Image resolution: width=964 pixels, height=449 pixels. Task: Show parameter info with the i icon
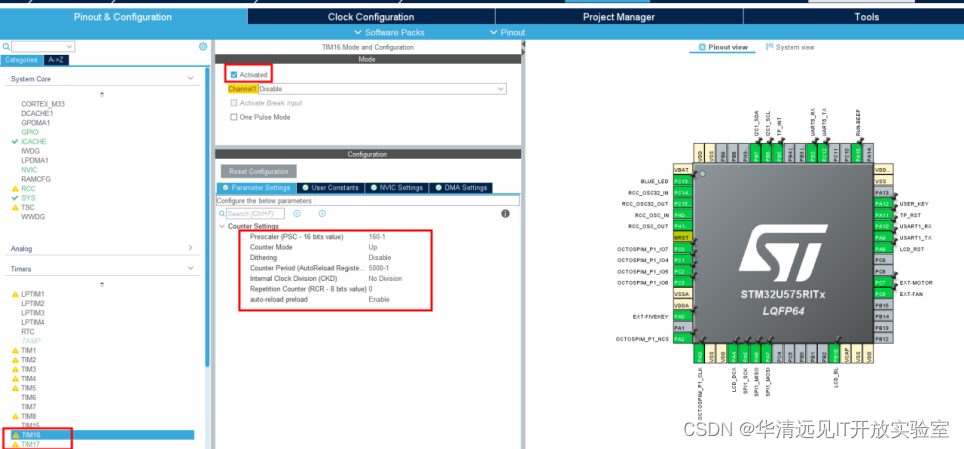pos(505,213)
